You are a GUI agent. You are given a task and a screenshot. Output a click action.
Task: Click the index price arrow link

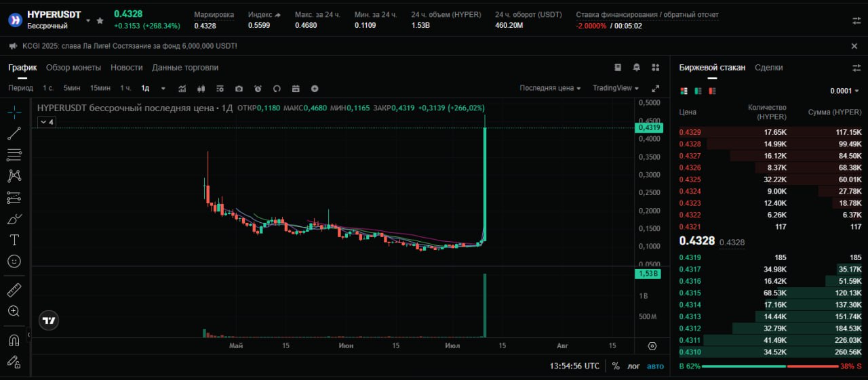tap(277, 14)
